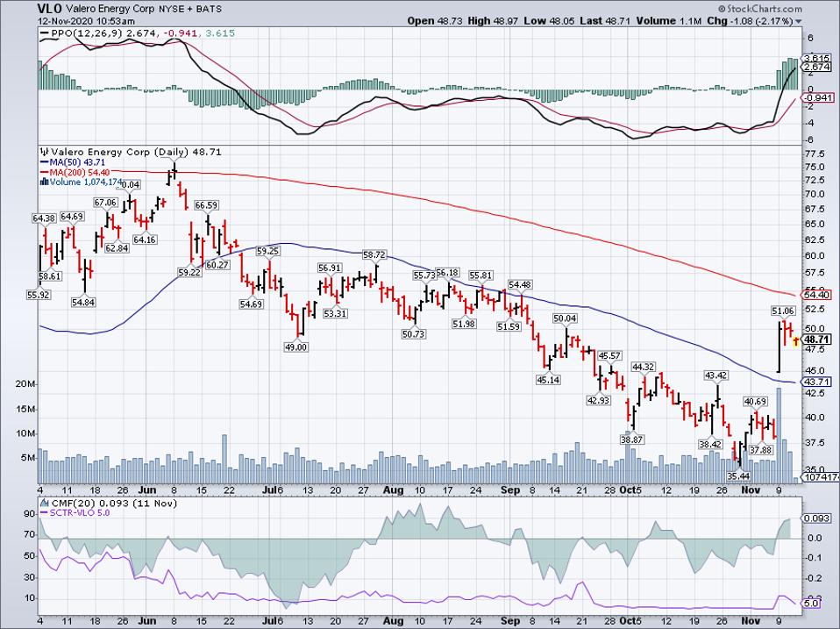
Task: Click the VLO ticker symbol in the header
Action: 50,9
